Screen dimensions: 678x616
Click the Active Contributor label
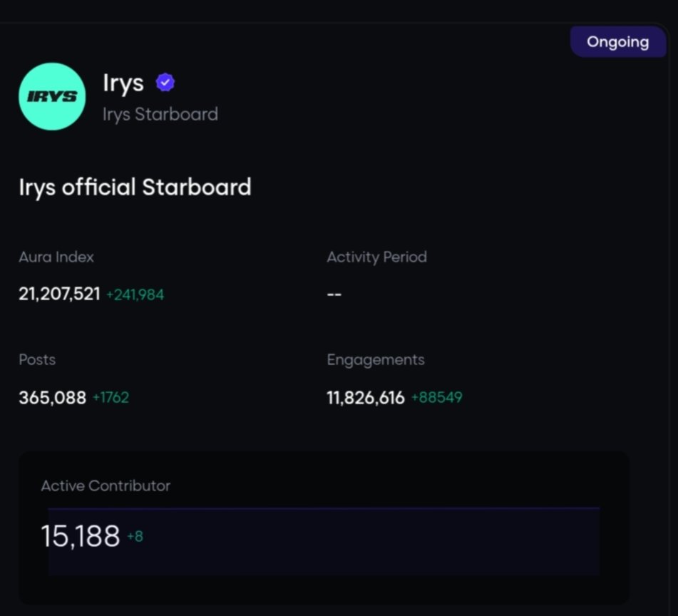click(106, 486)
